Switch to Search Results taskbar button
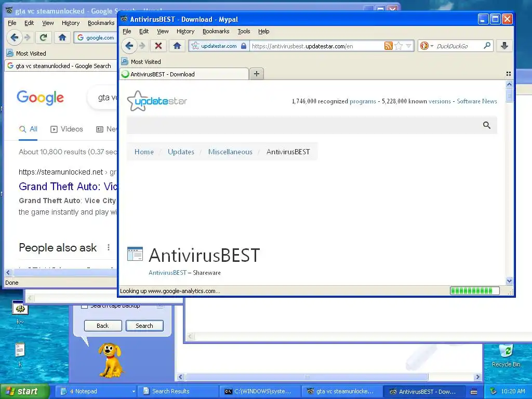Image resolution: width=532 pixels, height=399 pixels. point(177,391)
